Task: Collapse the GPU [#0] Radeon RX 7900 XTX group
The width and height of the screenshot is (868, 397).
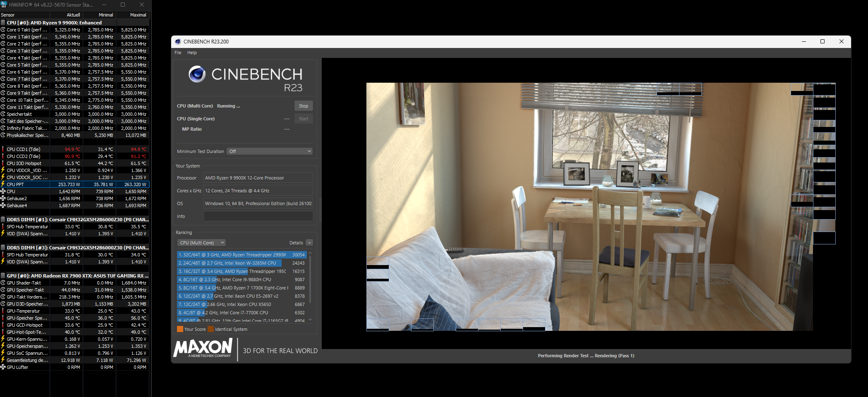Action: tap(3, 276)
